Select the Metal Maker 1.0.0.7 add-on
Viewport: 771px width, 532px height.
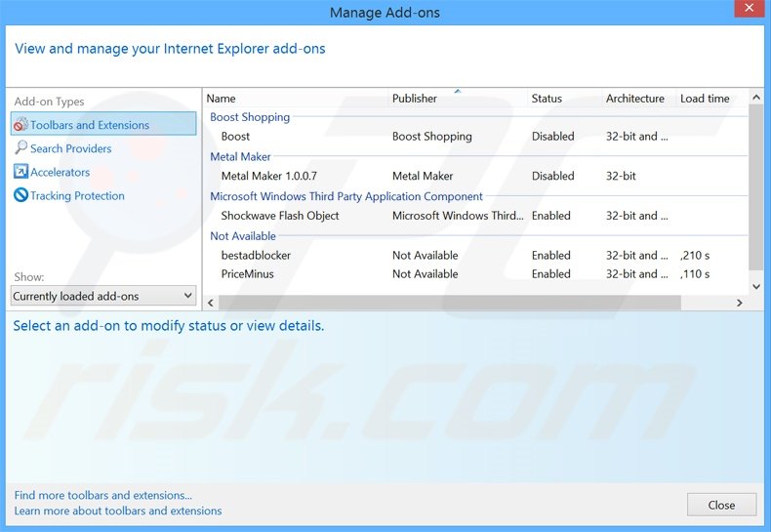tap(476, 176)
